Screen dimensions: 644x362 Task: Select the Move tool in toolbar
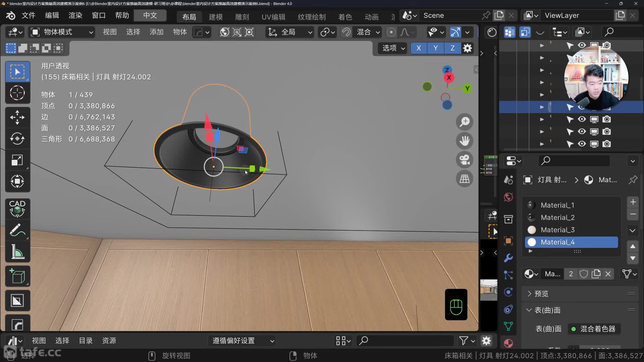pos(17,117)
